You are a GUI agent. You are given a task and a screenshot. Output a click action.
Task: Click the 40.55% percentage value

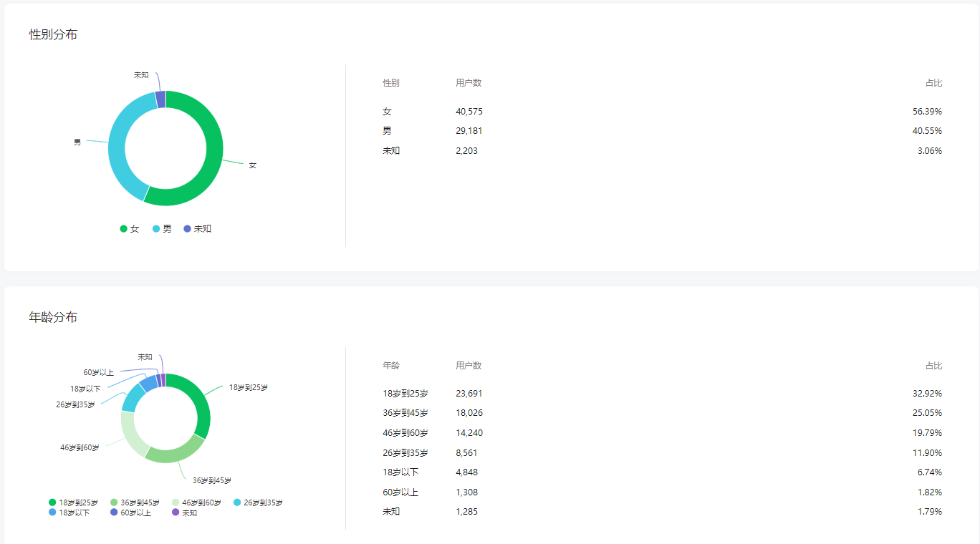click(927, 131)
